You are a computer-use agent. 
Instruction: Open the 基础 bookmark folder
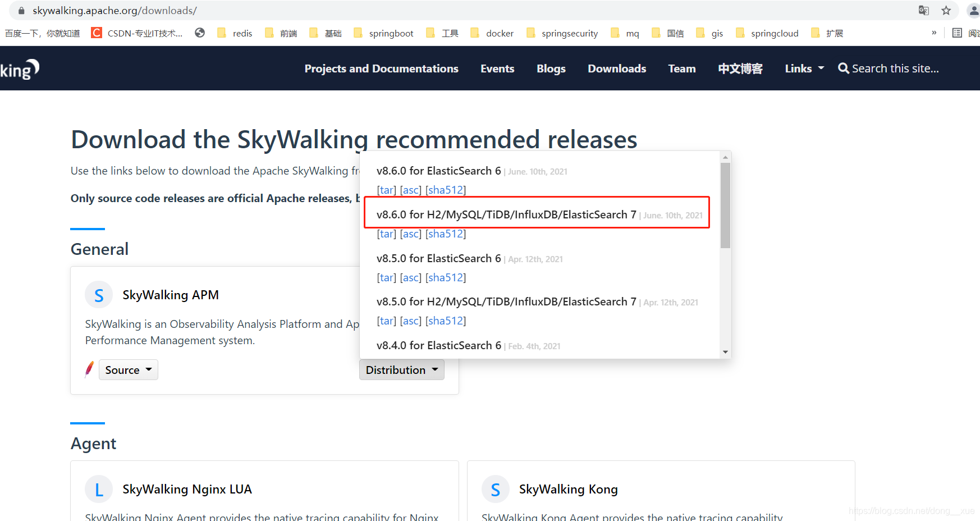326,33
